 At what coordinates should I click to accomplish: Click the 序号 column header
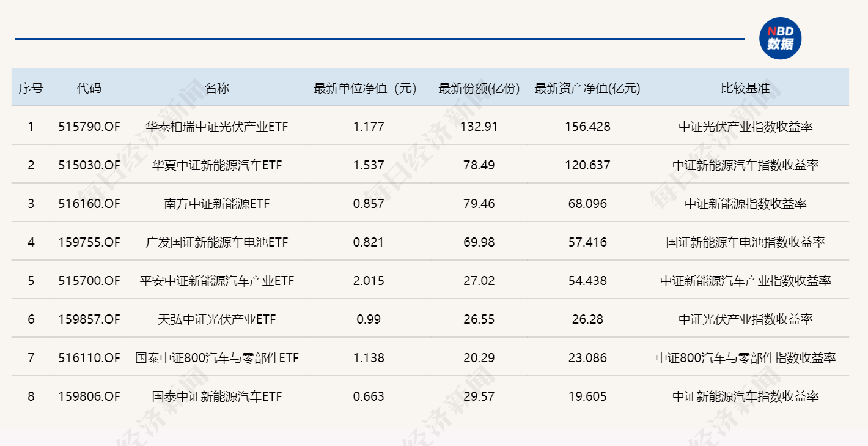click(x=31, y=88)
